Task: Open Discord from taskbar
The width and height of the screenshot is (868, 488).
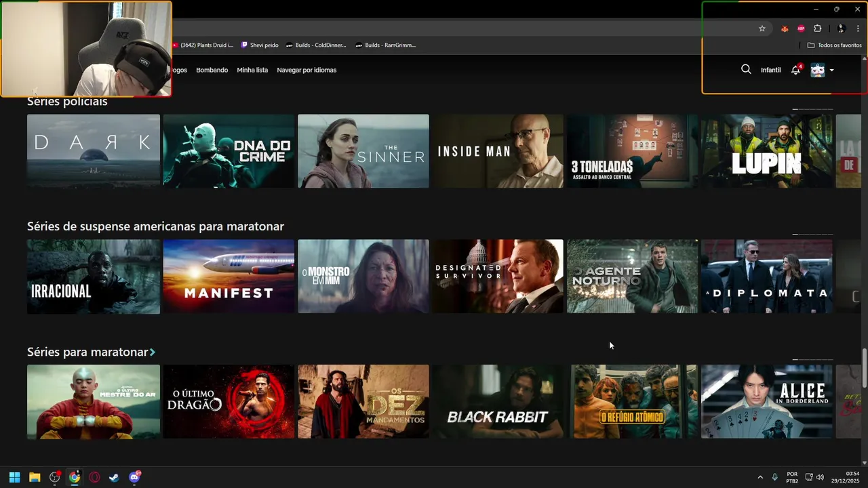Action: (134, 477)
